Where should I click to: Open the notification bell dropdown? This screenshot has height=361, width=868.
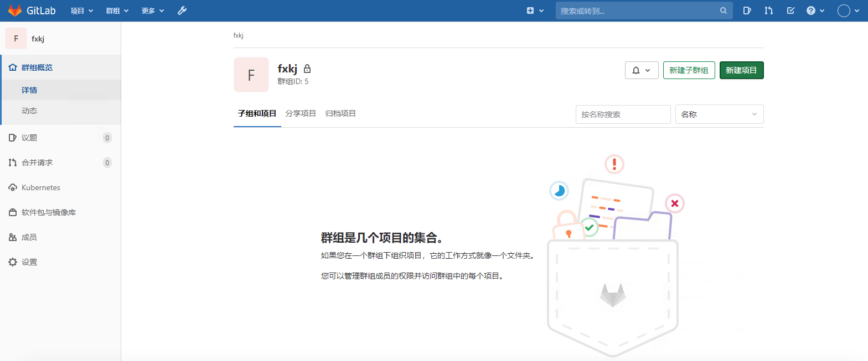pos(642,70)
